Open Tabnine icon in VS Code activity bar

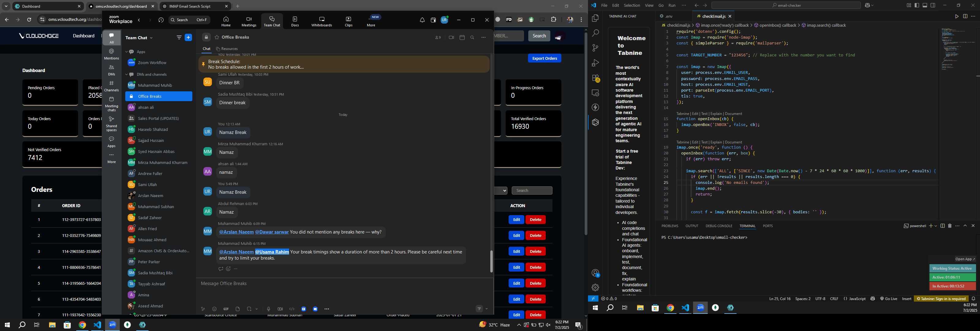pos(595,122)
